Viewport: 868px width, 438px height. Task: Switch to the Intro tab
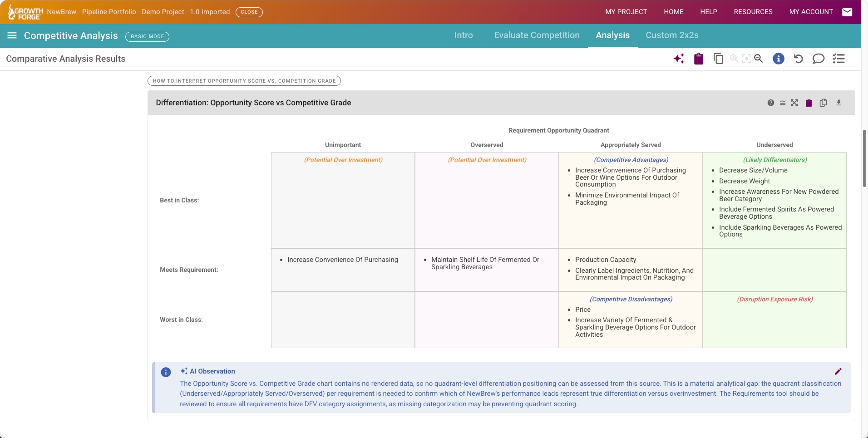click(x=464, y=35)
